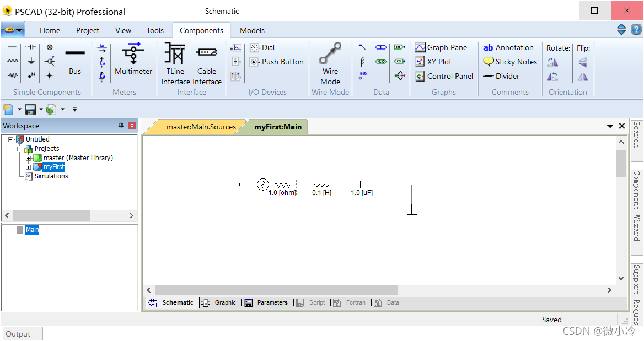
Task: Click the lower Rotate icon
Action: 553,77
